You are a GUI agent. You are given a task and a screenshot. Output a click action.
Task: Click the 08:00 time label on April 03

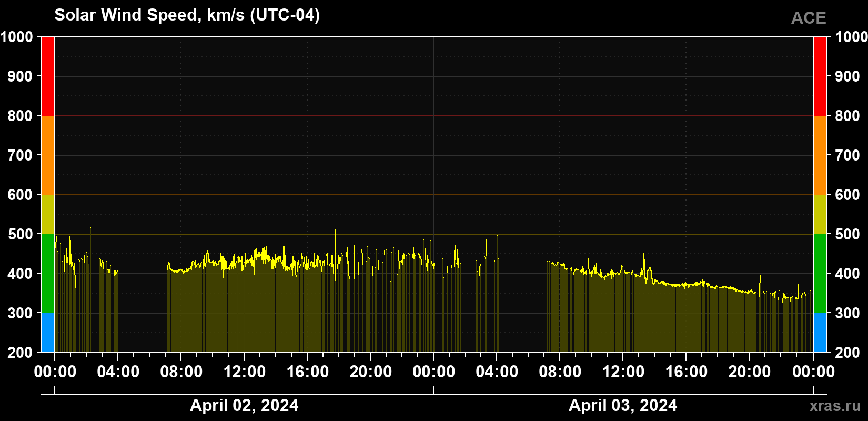[560, 372]
